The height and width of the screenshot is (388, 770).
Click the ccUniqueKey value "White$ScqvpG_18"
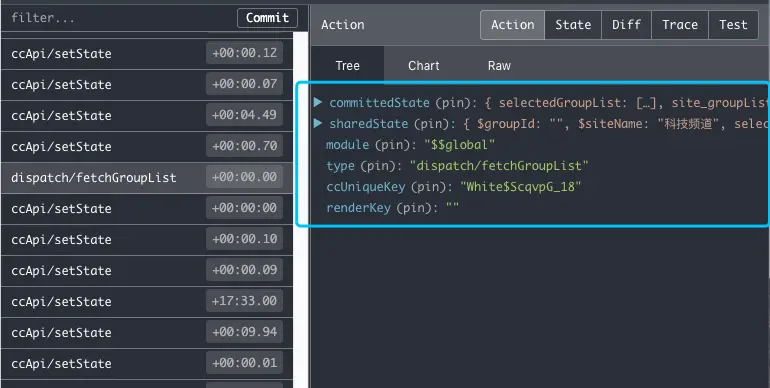click(x=521, y=187)
